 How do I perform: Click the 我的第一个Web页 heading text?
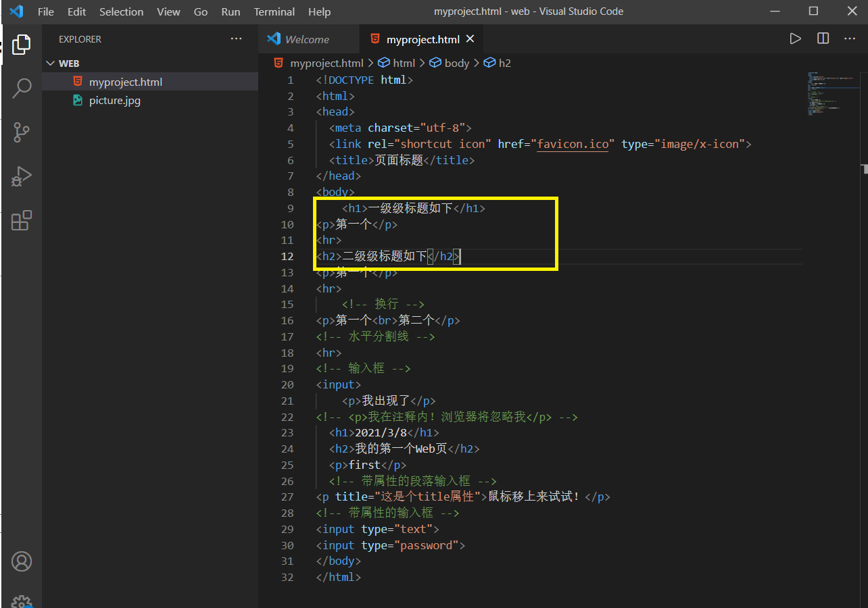pyautogui.click(x=401, y=449)
